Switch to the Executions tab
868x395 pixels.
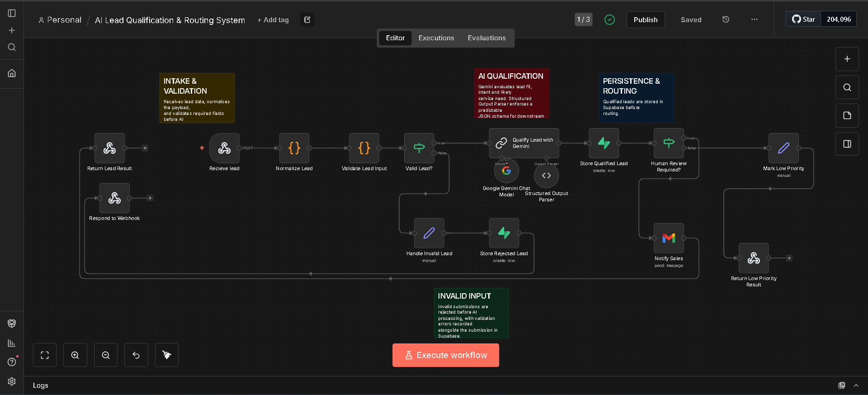tap(436, 38)
